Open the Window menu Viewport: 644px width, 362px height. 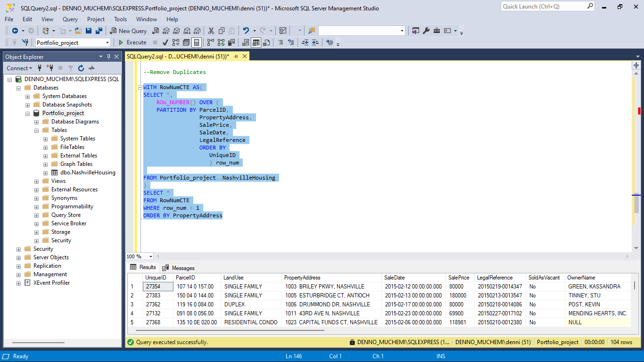pos(147,19)
